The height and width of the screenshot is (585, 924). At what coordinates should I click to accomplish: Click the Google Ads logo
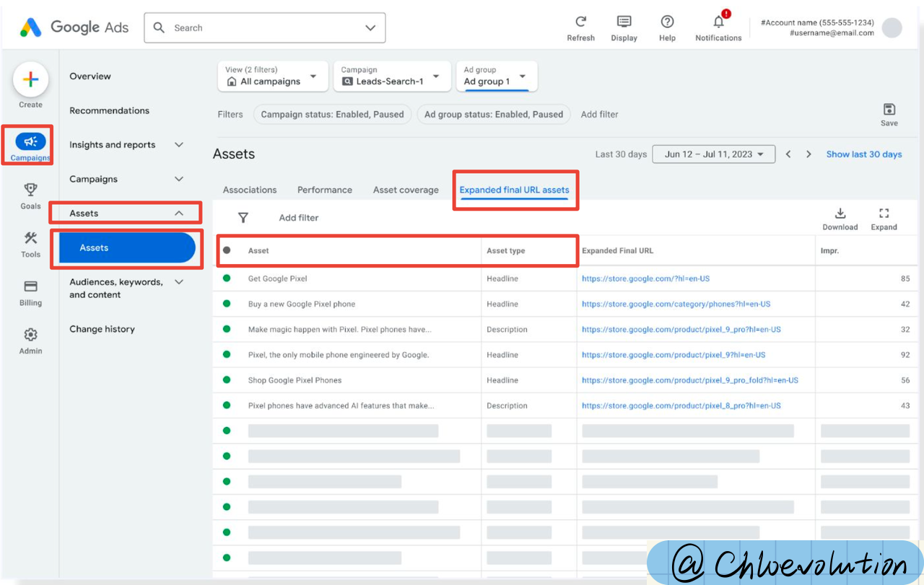pos(74,27)
